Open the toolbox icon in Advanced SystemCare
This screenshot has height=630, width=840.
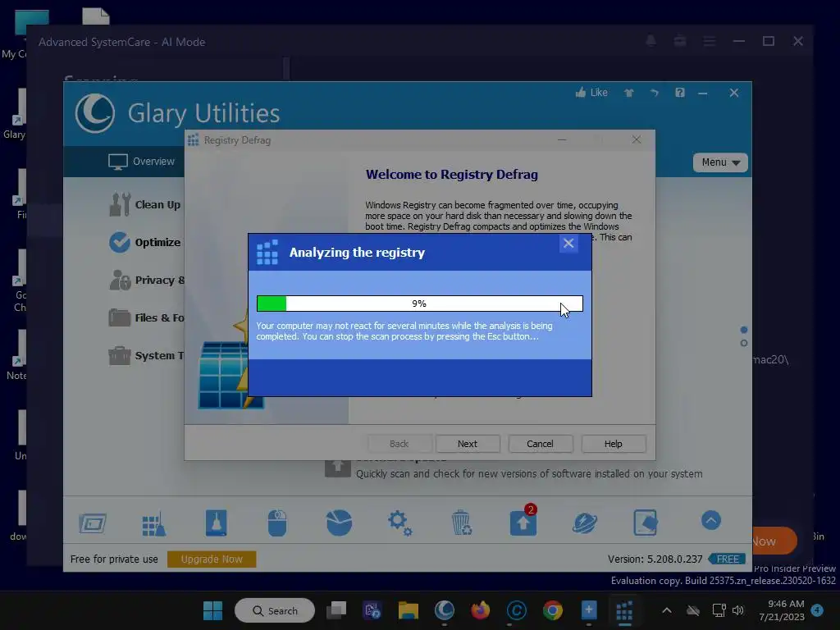click(680, 41)
